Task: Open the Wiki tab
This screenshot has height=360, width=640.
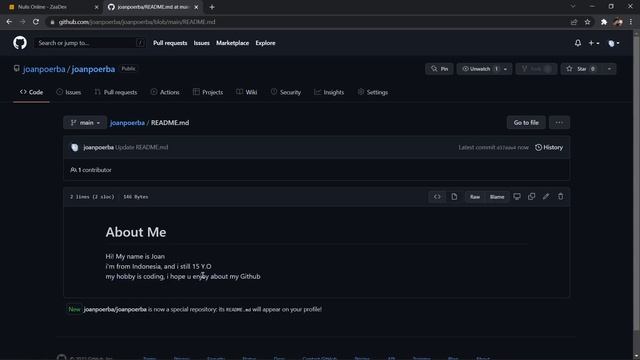Action: (247, 92)
